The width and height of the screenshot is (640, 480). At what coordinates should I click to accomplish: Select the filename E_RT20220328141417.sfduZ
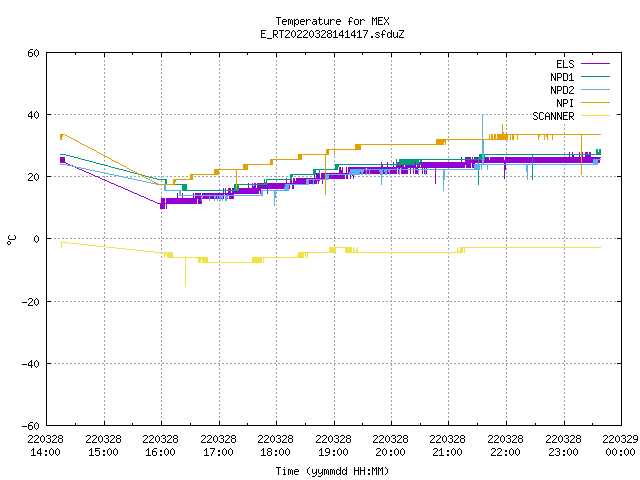tap(332, 34)
